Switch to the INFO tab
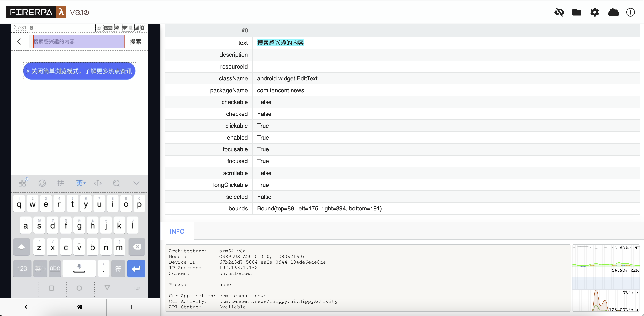644x316 pixels. [177, 231]
